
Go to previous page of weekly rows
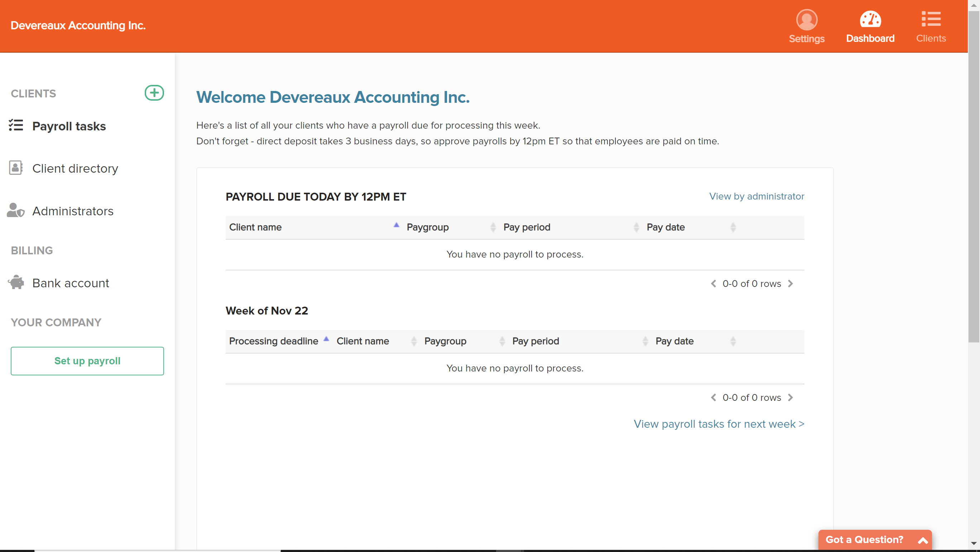click(713, 398)
